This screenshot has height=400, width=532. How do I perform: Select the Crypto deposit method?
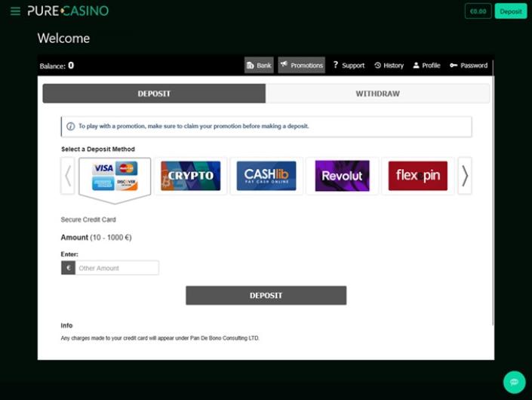(x=190, y=176)
